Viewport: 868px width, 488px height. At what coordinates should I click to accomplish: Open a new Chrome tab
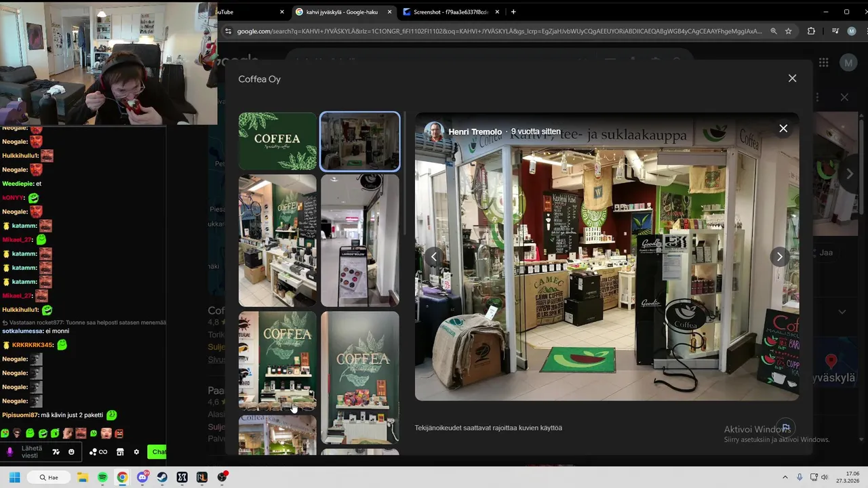coord(513,12)
